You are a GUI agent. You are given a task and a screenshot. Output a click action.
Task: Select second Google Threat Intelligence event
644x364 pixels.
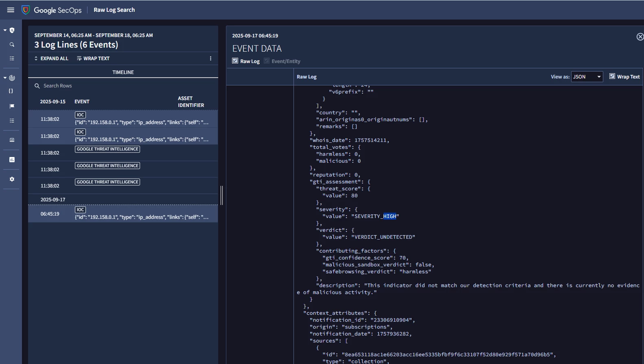(123, 169)
